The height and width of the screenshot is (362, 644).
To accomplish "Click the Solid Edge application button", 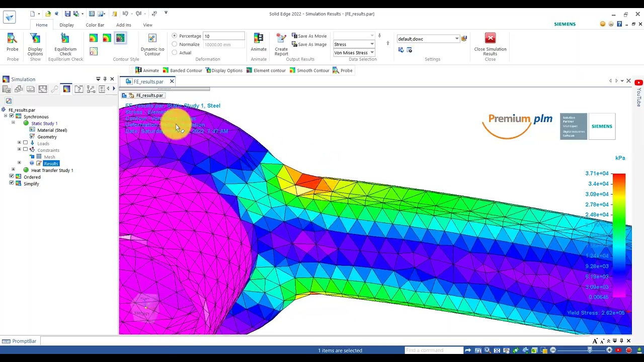I will [x=9, y=17].
